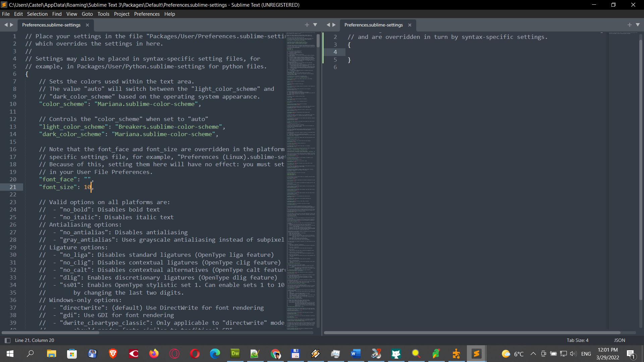The height and width of the screenshot is (362, 644).
Task: Go to next tab in right pane
Action: point(334,25)
